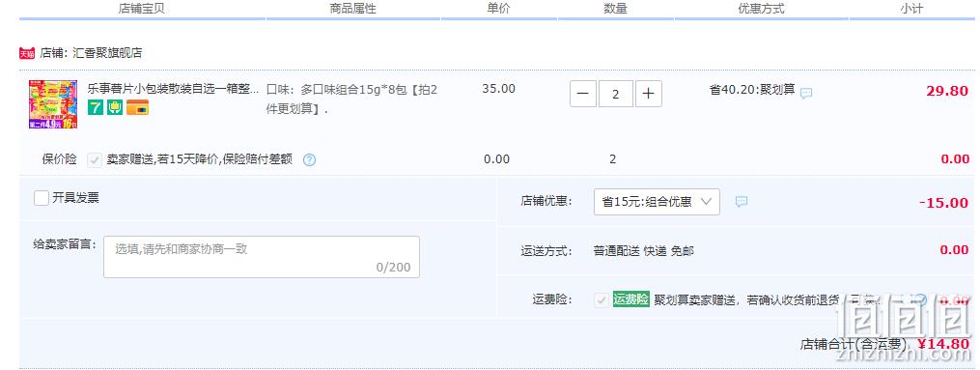Click the comment bubble icon next to 聚划算
This screenshot has height=370, width=980.
coord(806,93)
